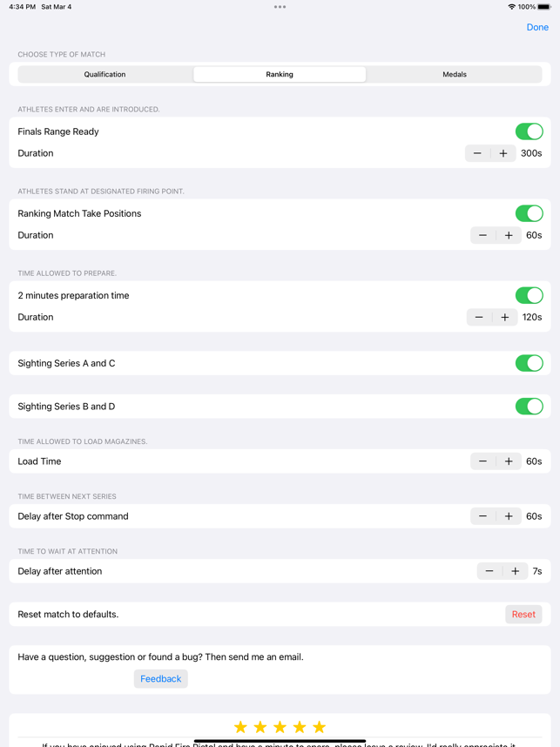560x747 pixels.
Task: Open Feedback email button
Action: pyautogui.click(x=161, y=679)
